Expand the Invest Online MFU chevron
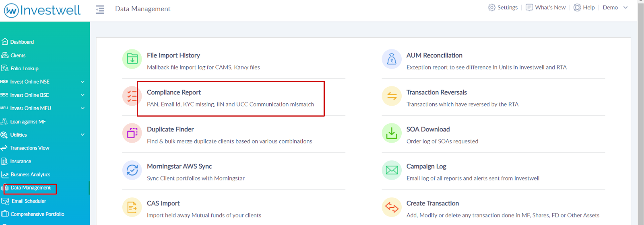The height and width of the screenshot is (225, 644). 83,108
